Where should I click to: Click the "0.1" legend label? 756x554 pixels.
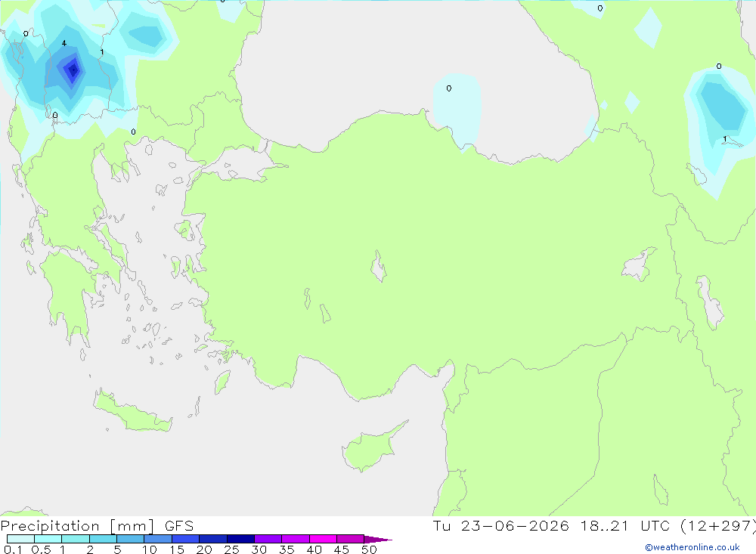click(13, 549)
